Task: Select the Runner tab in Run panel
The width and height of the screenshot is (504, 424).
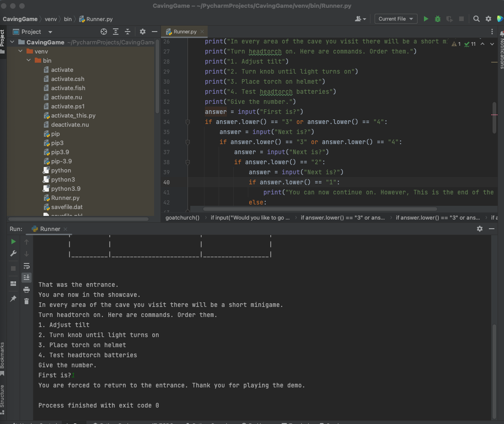Action: pyautogui.click(x=50, y=229)
